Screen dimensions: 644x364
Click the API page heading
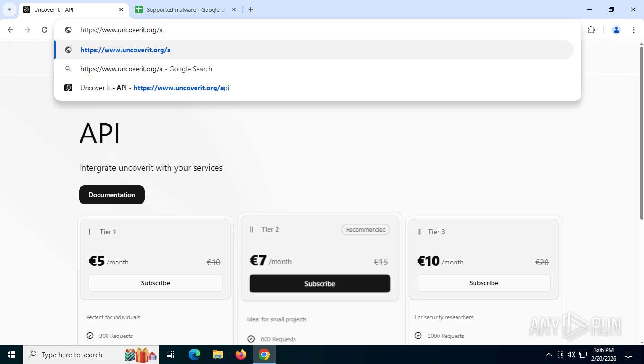pyautogui.click(x=99, y=133)
